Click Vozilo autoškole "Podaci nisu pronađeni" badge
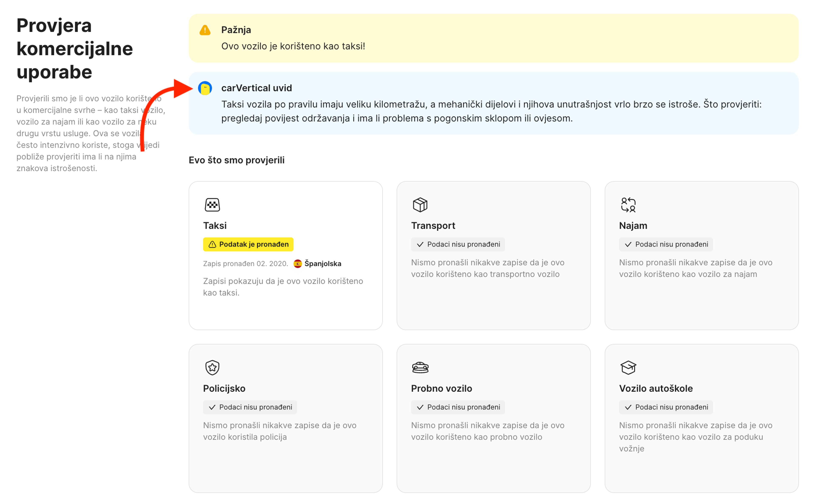The image size is (815, 504). click(x=666, y=407)
